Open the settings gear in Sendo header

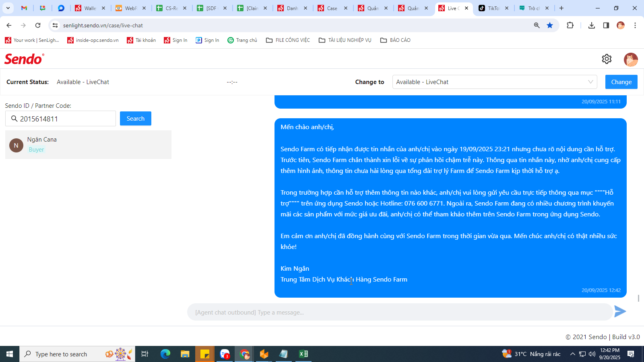607,59
